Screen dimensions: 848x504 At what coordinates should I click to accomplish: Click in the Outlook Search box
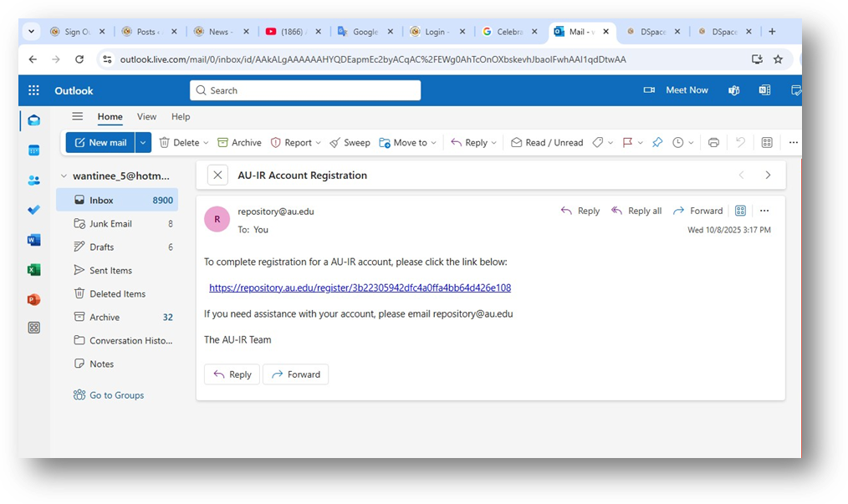(305, 90)
